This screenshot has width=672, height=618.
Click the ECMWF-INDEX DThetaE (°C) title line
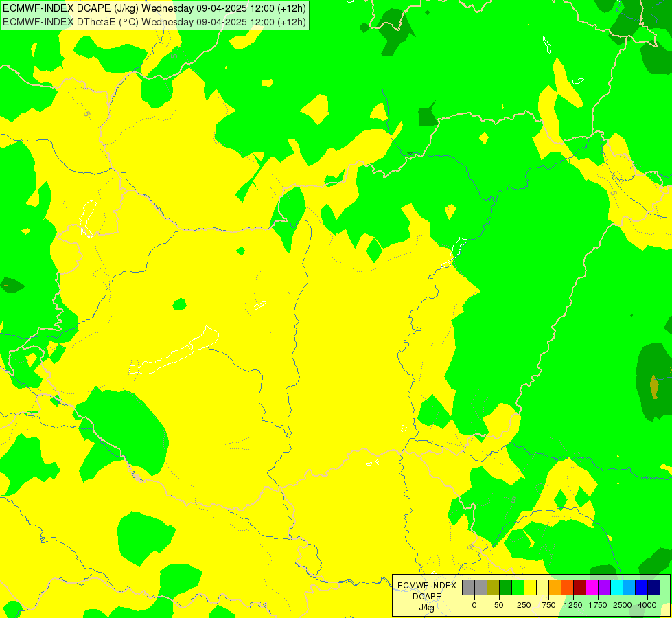tap(154, 21)
